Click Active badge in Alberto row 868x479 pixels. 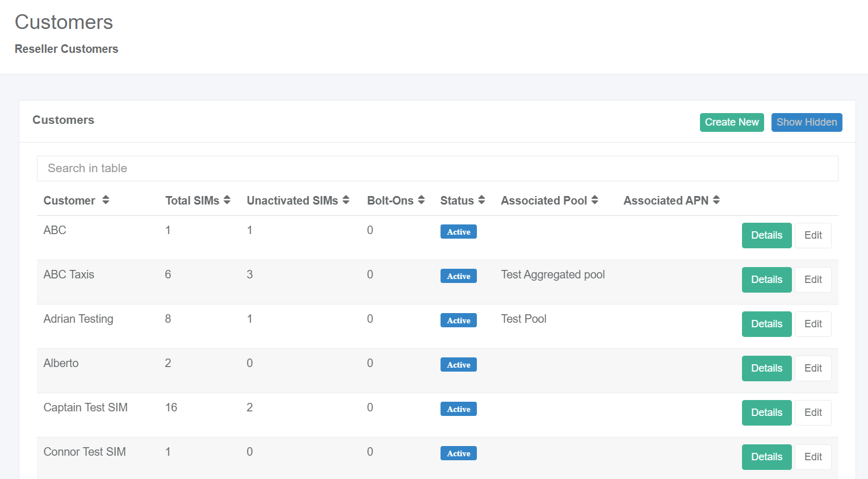459,365
